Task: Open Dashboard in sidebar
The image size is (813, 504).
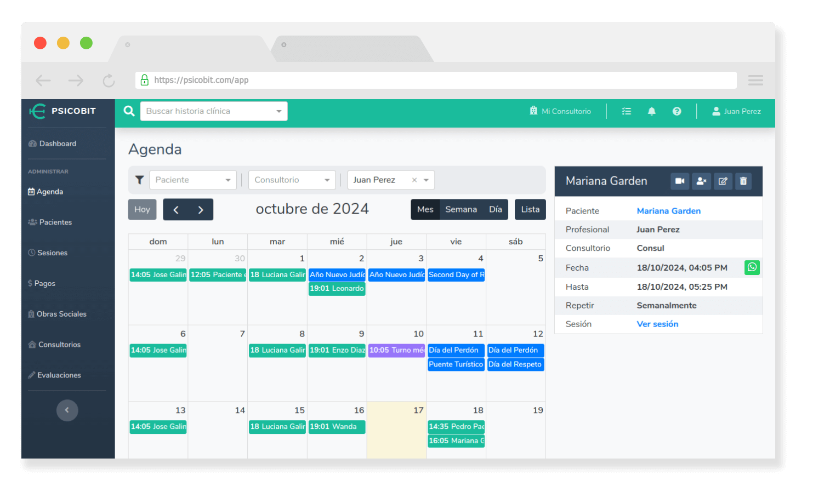Action: pos(53,144)
